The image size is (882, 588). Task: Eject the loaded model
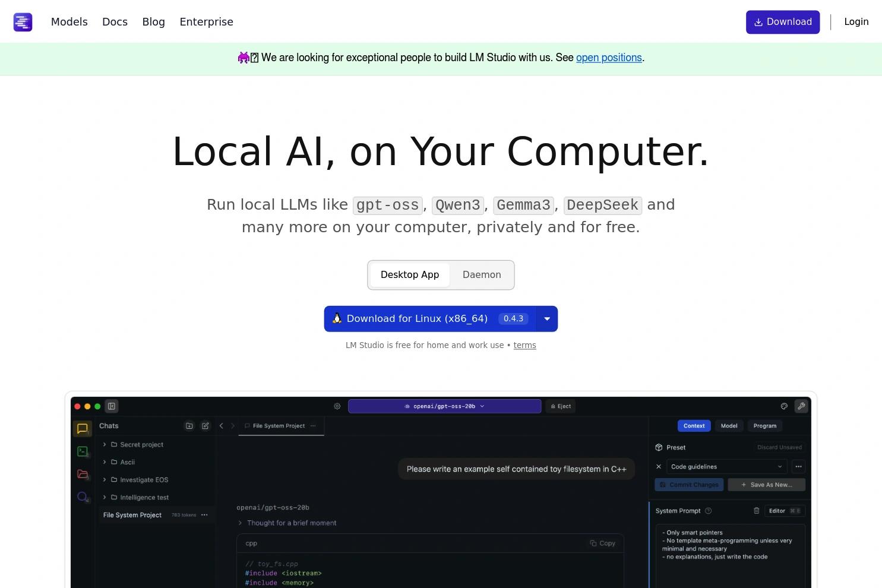click(561, 406)
